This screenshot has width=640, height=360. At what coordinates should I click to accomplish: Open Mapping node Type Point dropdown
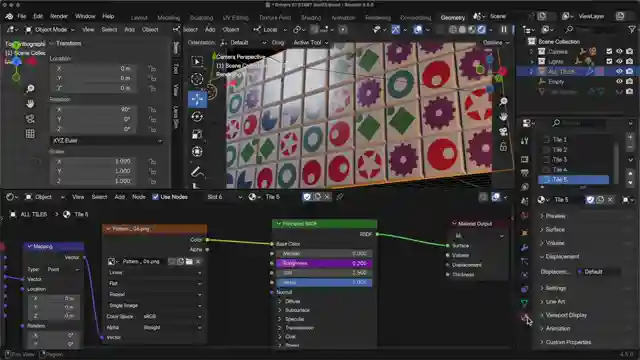[64, 269]
